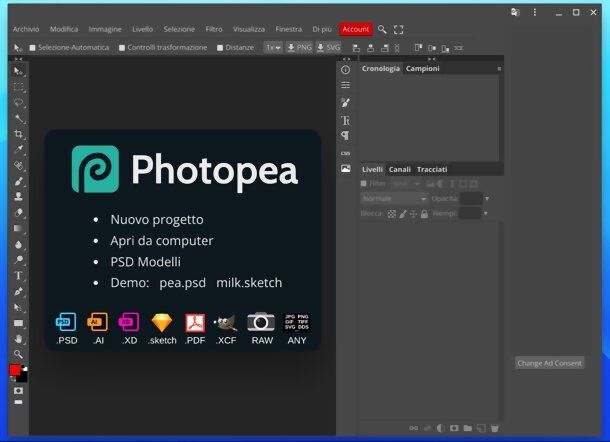The height and width of the screenshot is (442, 610).
Task: Add adjustment layer icon at panel bottom
Action: (440, 428)
